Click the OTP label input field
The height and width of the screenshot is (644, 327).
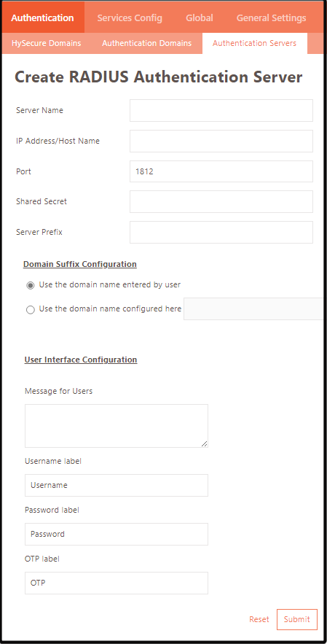tap(117, 583)
